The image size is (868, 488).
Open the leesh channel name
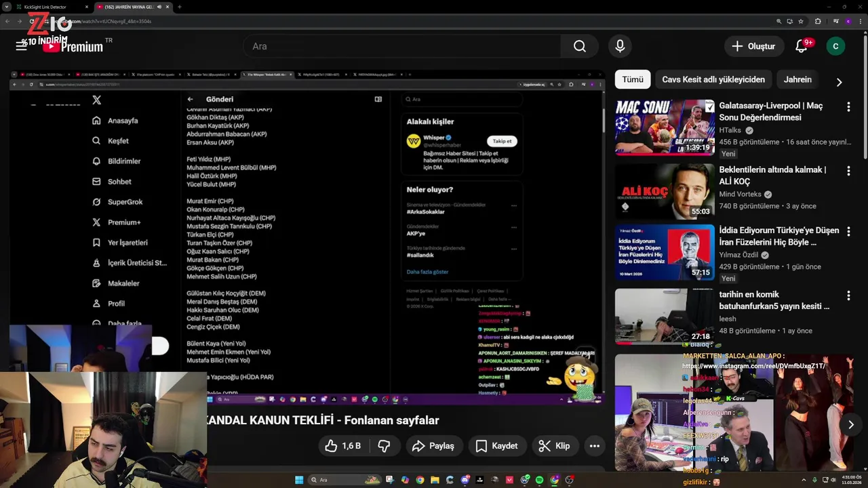point(728,319)
